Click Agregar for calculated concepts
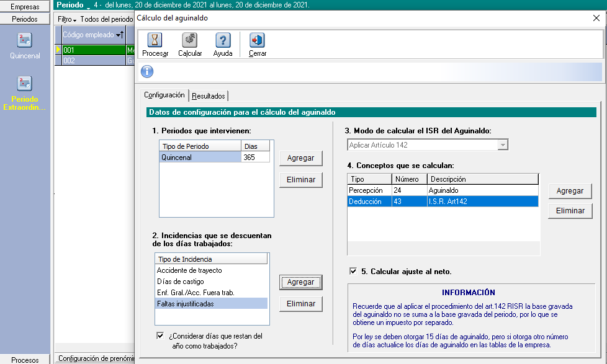The image size is (607, 364). coord(570,191)
